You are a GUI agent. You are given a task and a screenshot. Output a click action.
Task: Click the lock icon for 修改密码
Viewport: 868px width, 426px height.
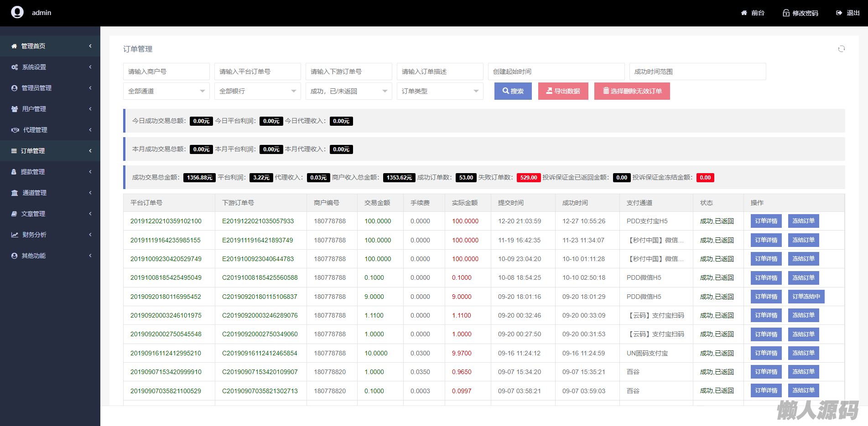tap(786, 13)
